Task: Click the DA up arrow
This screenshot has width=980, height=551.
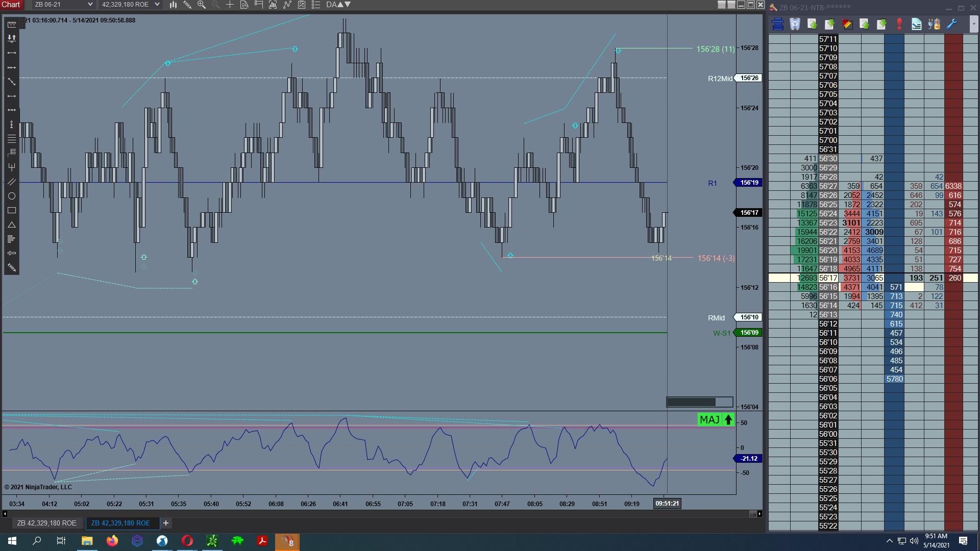Action: [x=340, y=5]
